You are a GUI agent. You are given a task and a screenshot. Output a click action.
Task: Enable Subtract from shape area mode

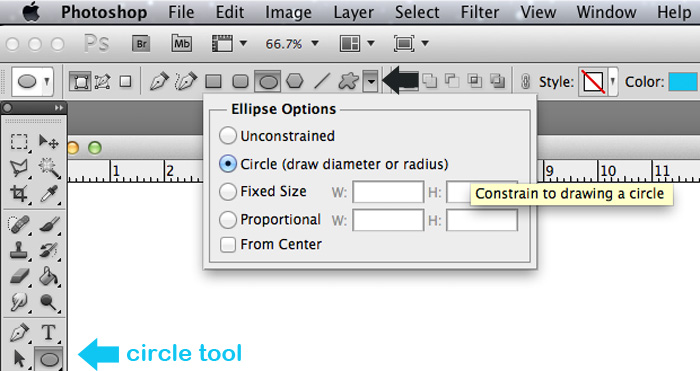pos(452,81)
